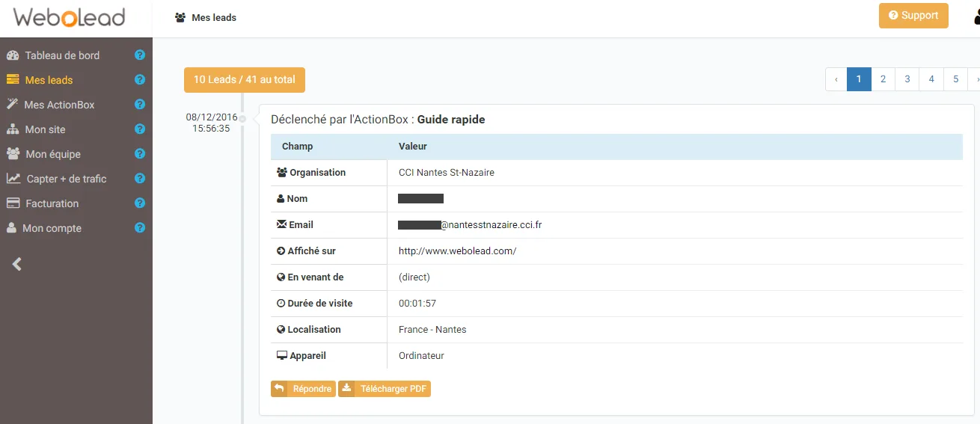The height and width of the screenshot is (424, 980).
Task: Go to page 2 of leads
Action: pos(883,79)
